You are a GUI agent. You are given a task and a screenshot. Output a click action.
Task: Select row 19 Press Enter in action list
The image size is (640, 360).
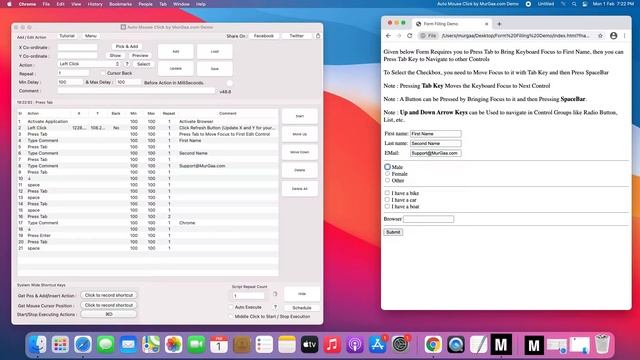point(148,236)
